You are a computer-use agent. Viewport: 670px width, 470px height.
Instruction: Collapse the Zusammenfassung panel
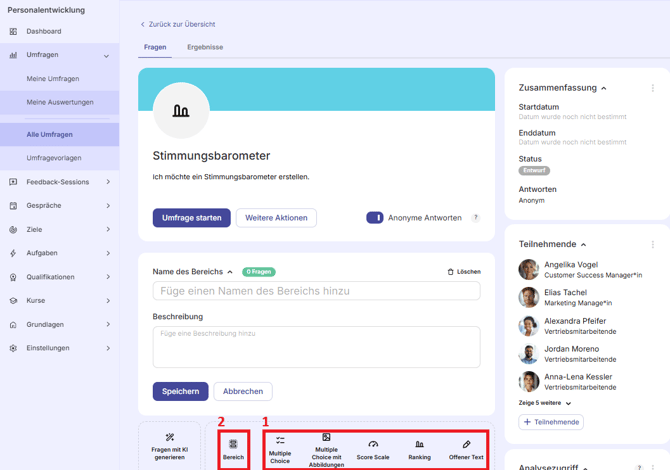tap(604, 88)
